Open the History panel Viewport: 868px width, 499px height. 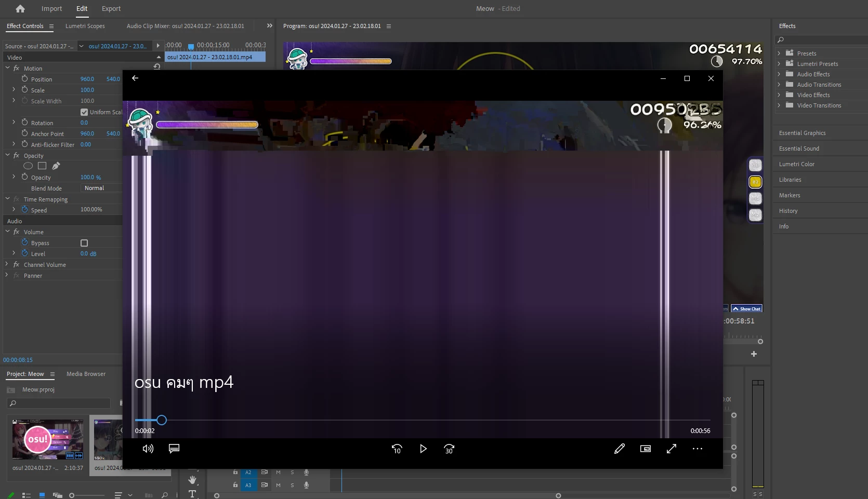click(788, 211)
